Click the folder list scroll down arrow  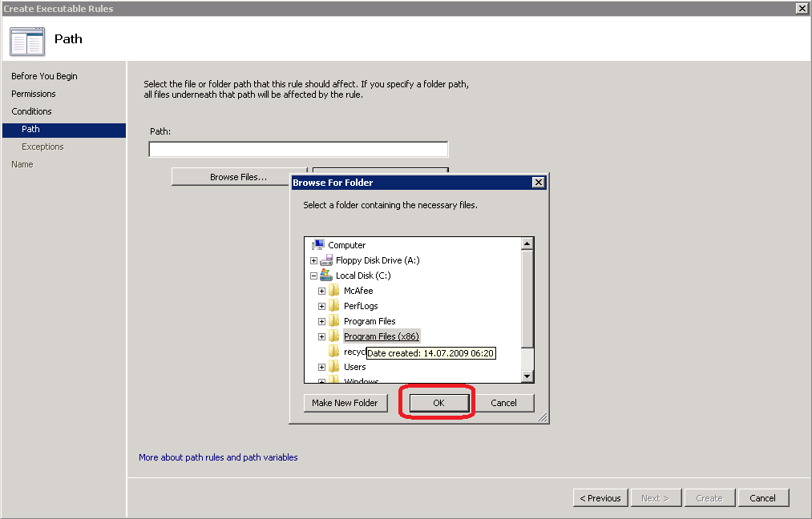pos(527,376)
